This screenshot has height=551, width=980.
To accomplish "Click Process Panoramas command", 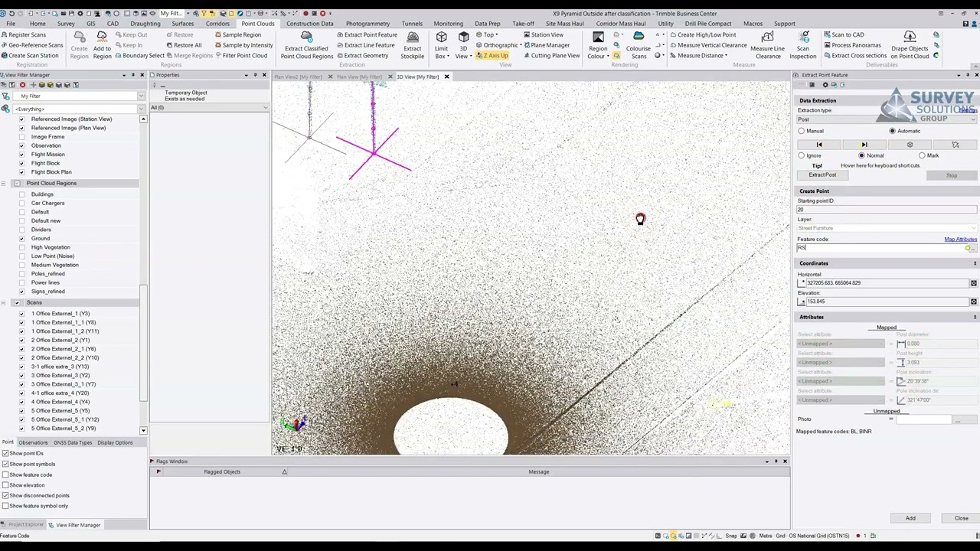I will 852,45.
